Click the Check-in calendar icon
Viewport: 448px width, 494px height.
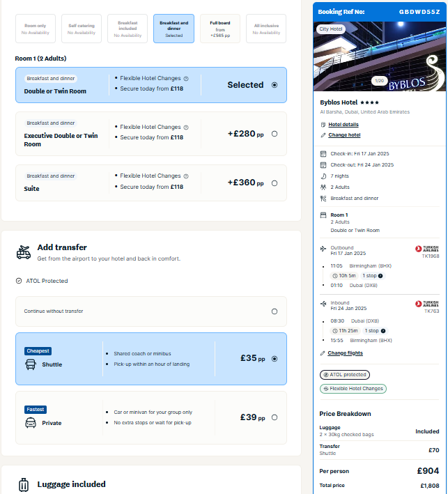[323, 154]
